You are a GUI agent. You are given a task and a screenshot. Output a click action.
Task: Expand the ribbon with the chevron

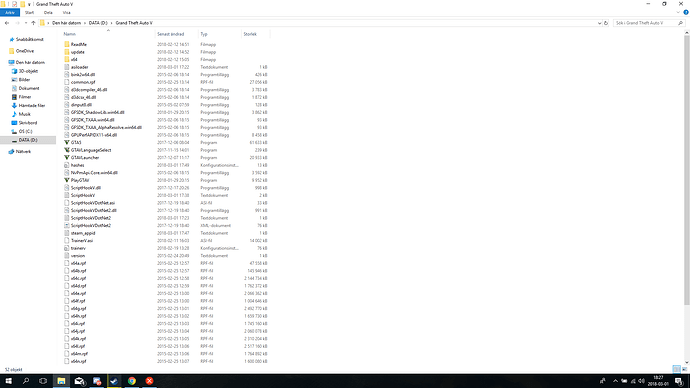[678, 12]
